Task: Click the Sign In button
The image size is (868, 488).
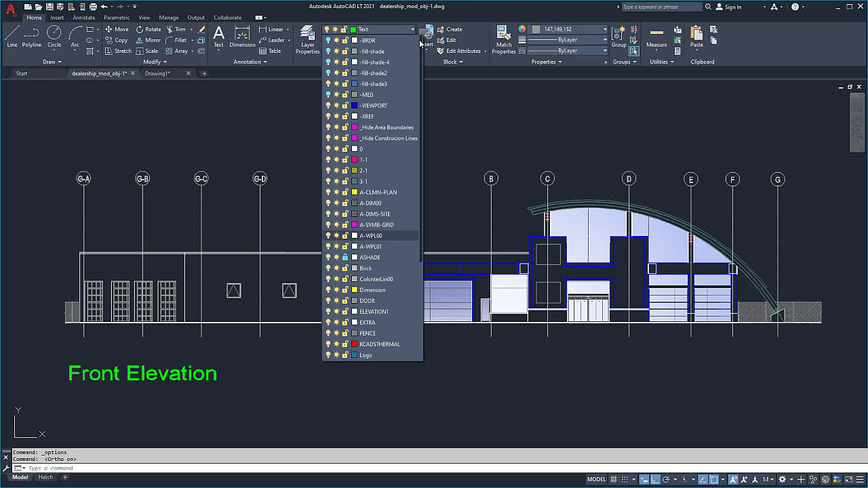Action: [729, 7]
